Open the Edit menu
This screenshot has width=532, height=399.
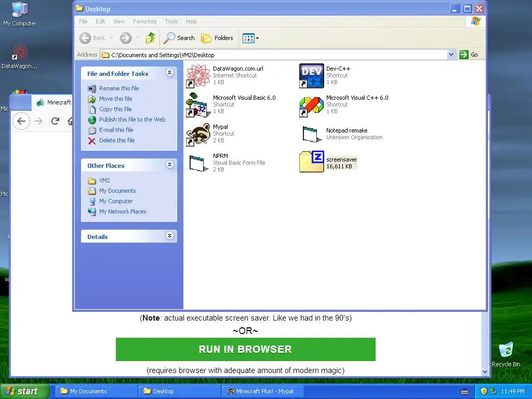click(100, 21)
